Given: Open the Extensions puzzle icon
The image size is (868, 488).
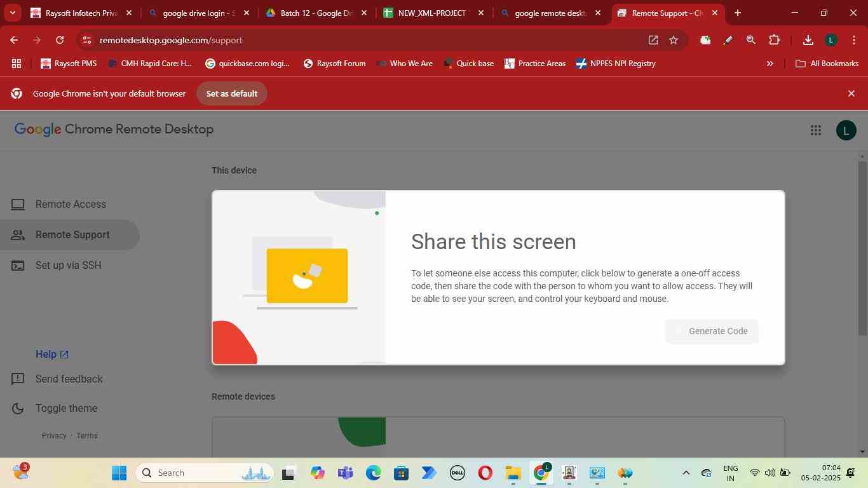Looking at the screenshot, I should pos(774,40).
